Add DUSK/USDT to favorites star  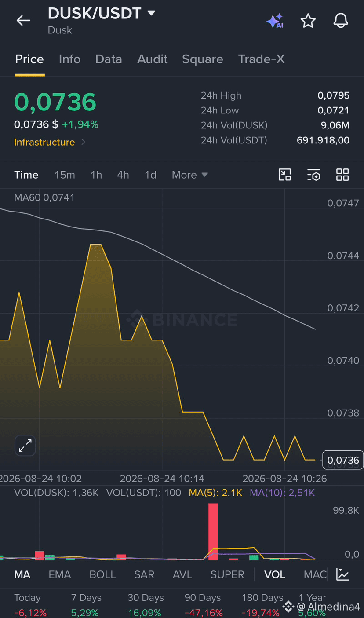[x=308, y=21]
